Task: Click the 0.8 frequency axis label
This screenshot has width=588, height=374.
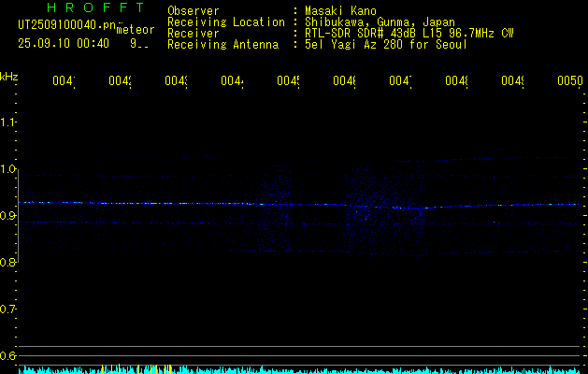Action: coord(7,262)
